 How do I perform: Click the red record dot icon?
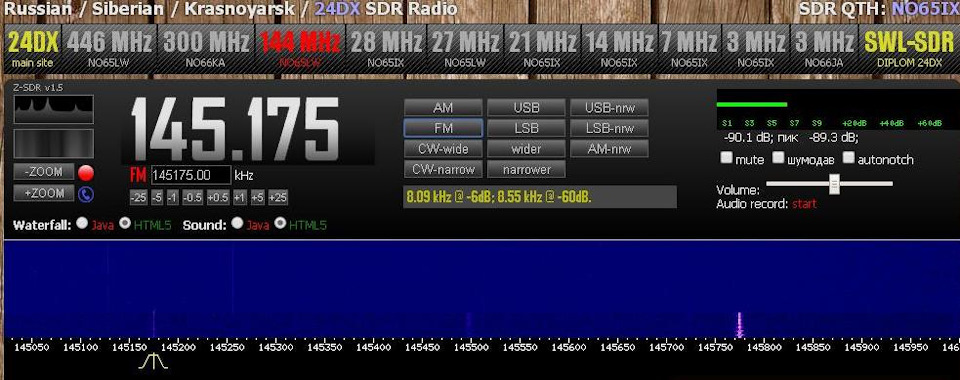point(86,173)
